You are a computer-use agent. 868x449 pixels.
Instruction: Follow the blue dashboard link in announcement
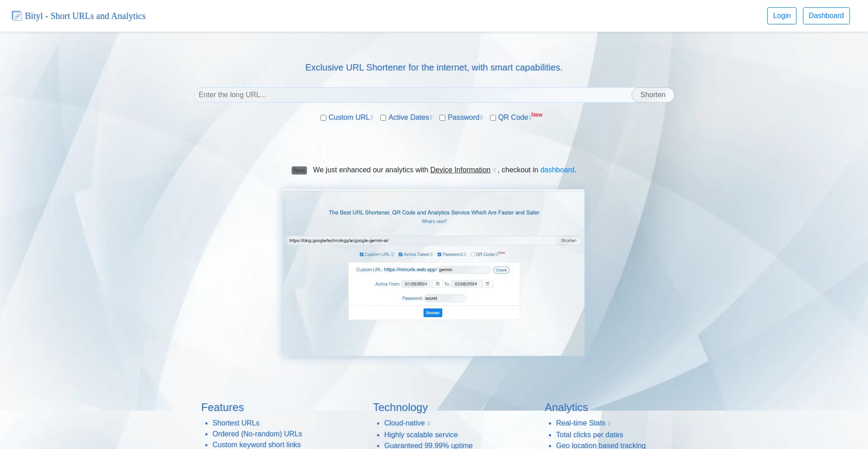(x=557, y=170)
